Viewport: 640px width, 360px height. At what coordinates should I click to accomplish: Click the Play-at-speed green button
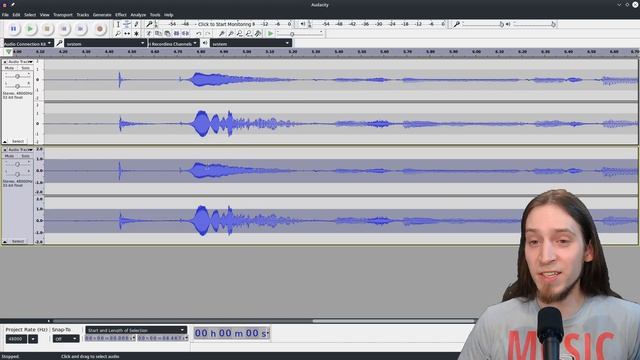pos(270,33)
